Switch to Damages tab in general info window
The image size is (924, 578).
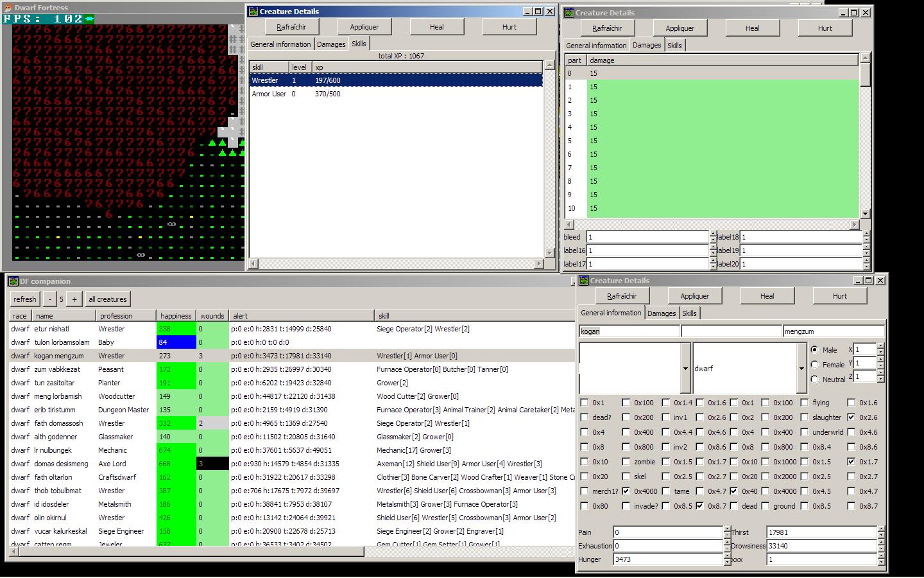click(662, 313)
